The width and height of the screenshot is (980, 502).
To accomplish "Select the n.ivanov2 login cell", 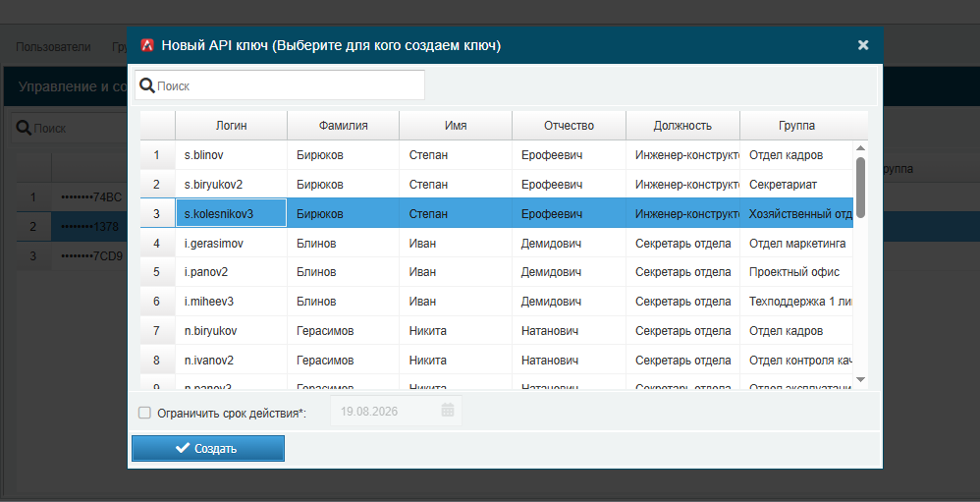I will pyautogui.click(x=231, y=361).
